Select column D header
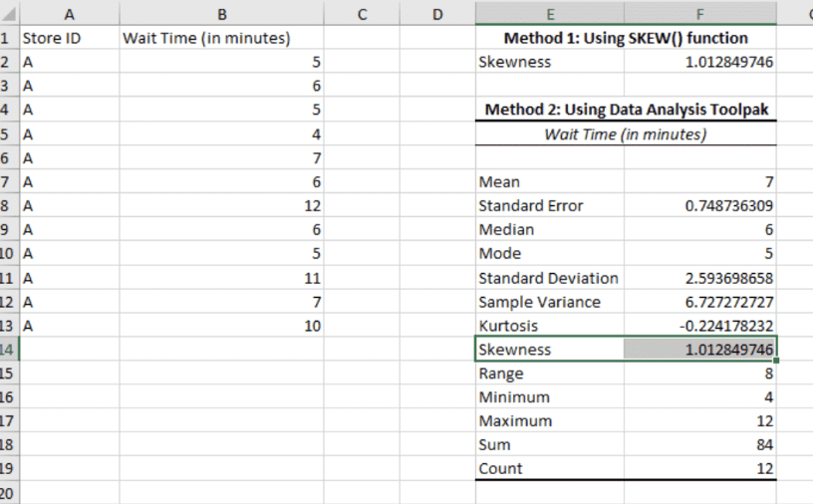The image size is (813, 504). point(437,14)
